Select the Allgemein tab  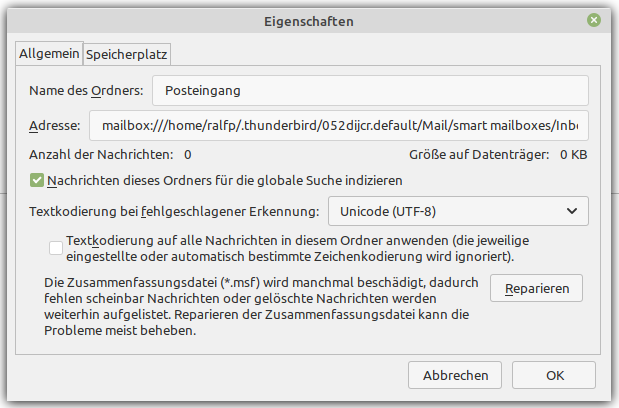(48, 54)
